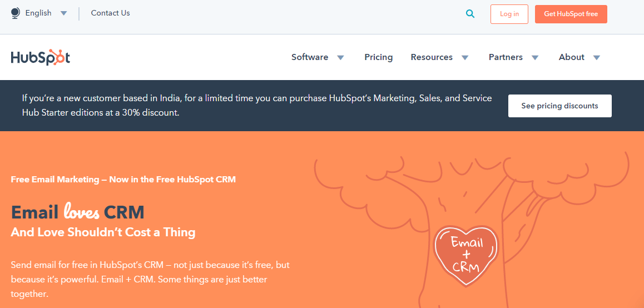
Task: Open the search magnifier icon
Action: click(x=470, y=14)
